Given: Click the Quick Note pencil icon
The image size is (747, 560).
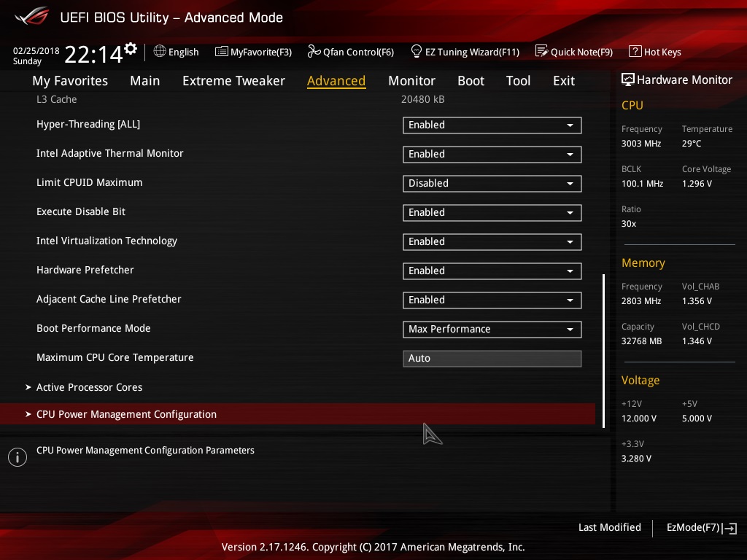Looking at the screenshot, I should (541, 51).
